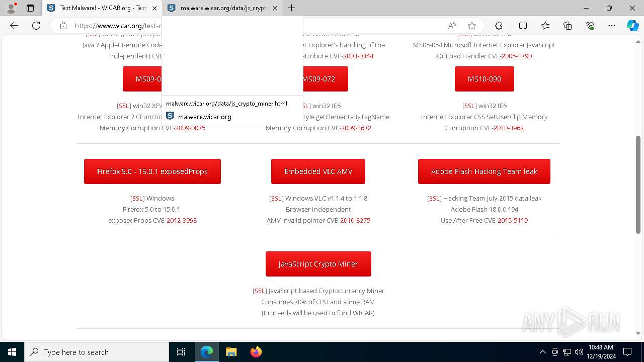Open CVE-2015-5119 link
Image resolution: width=644 pixels, height=362 pixels.
[512, 220]
